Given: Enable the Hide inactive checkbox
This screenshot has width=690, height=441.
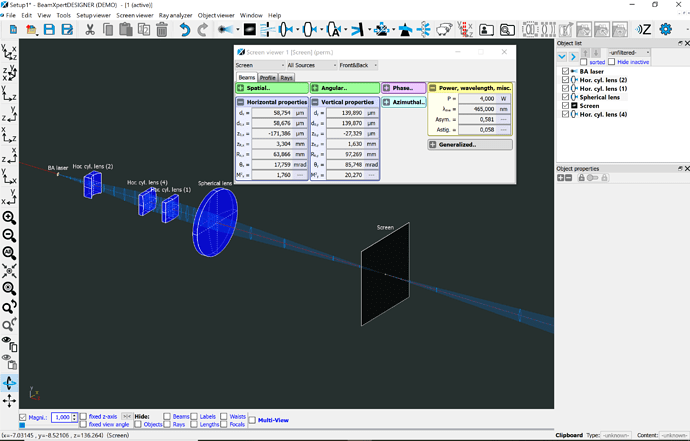Looking at the screenshot, I should point(611,62).
